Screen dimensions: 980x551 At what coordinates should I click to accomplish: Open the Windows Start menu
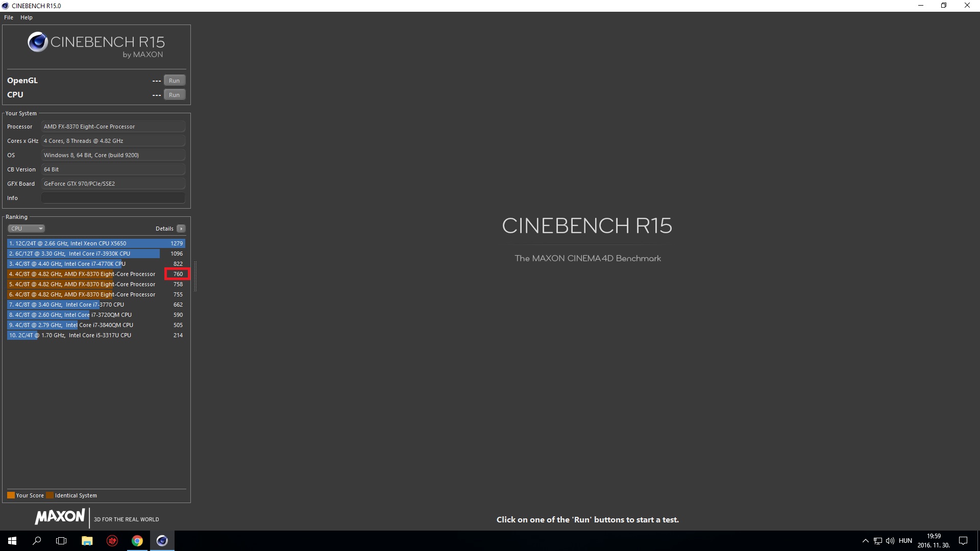tap(12, 541)
